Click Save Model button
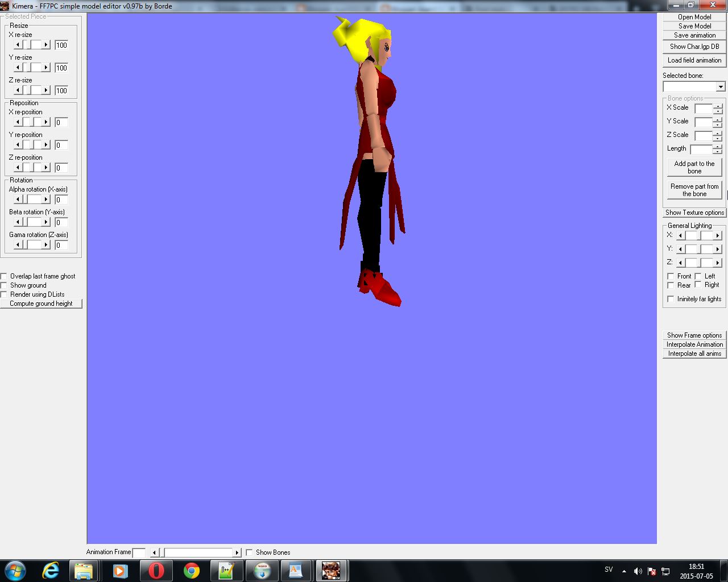 [694, 26]
